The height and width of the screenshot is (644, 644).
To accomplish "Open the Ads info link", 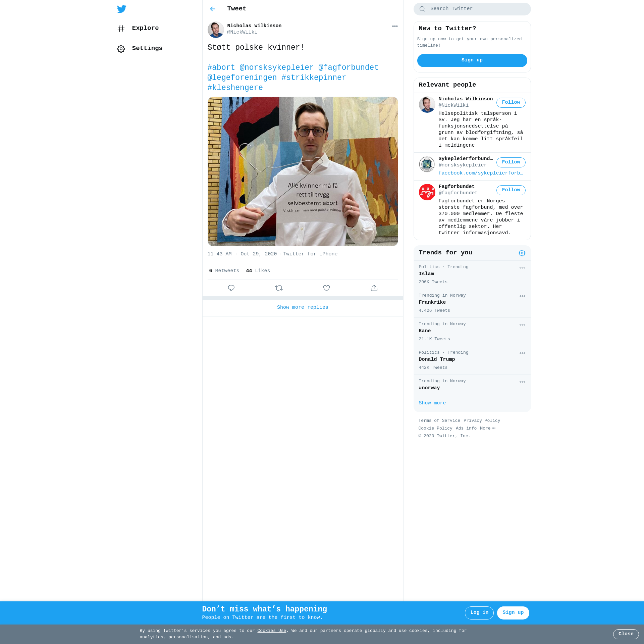I will pyautogui.click(x=466, y=429).
